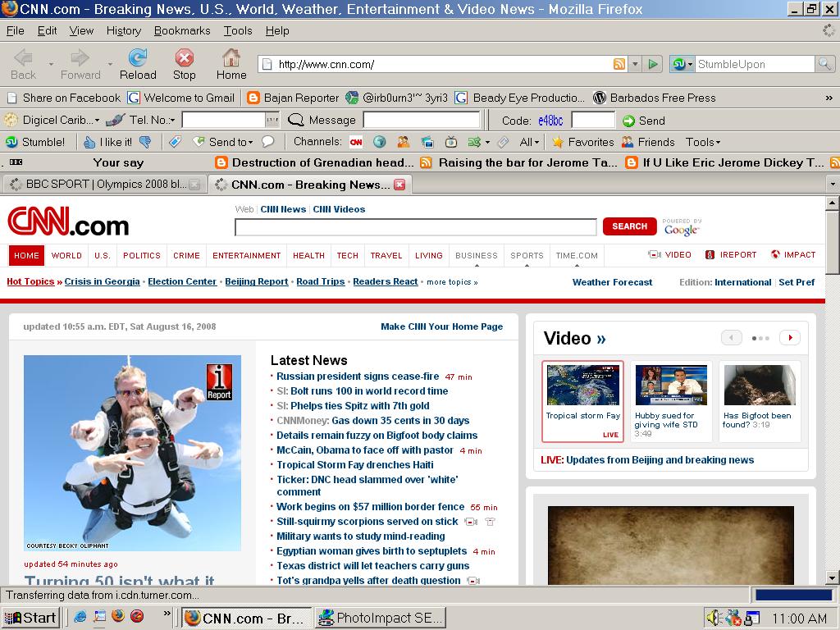840x630 pixels.
Task: Switch to PhotoImpact SE taskbar button
Action: (381, 618)
